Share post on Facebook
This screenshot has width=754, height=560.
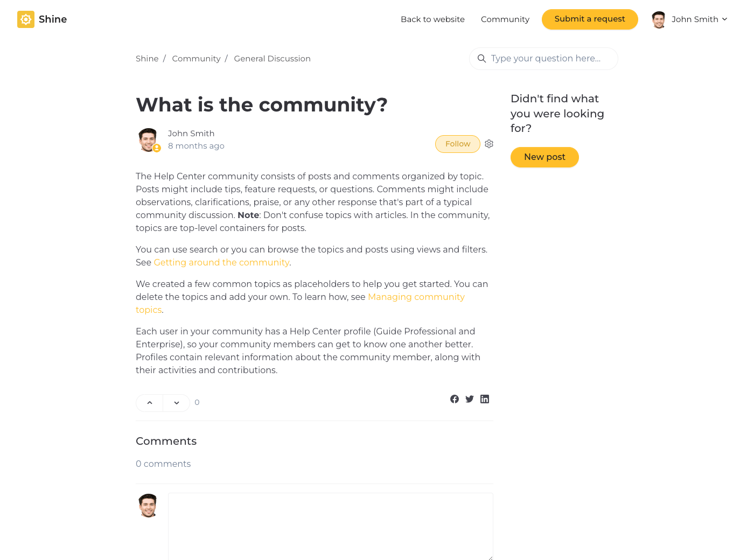455,399
